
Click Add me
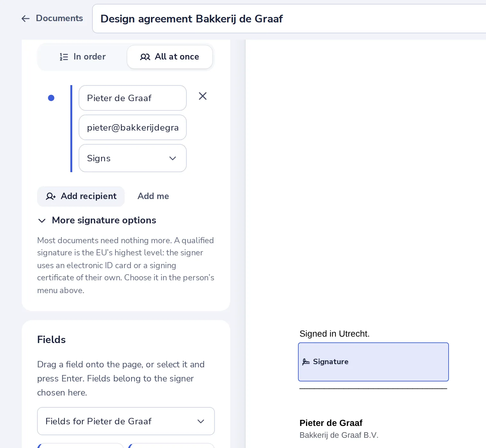[153, 196]
